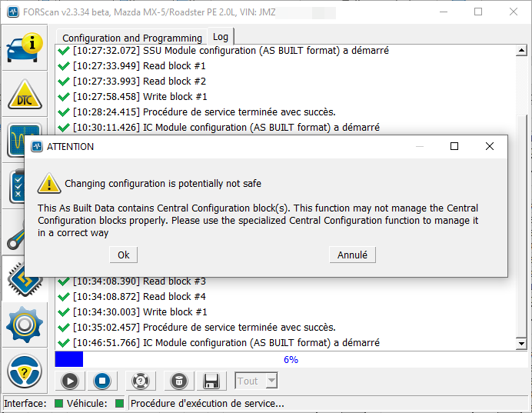
Task: Click the stop procedure button
Action: [102, 381]
